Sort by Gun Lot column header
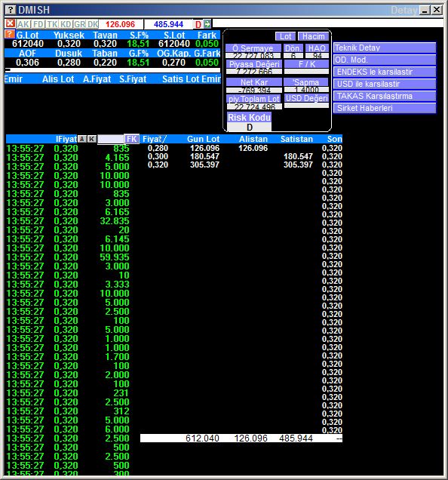Screen dimensions: 448x480 click(203, 139)
